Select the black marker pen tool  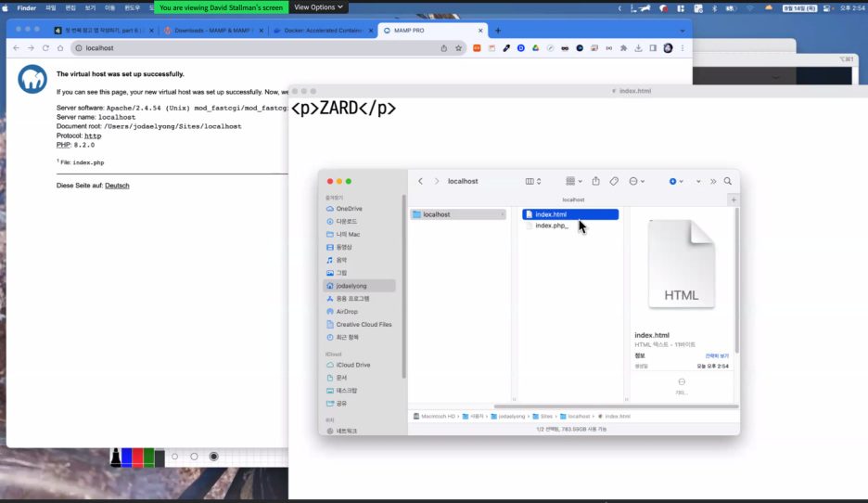coord(116,458)
